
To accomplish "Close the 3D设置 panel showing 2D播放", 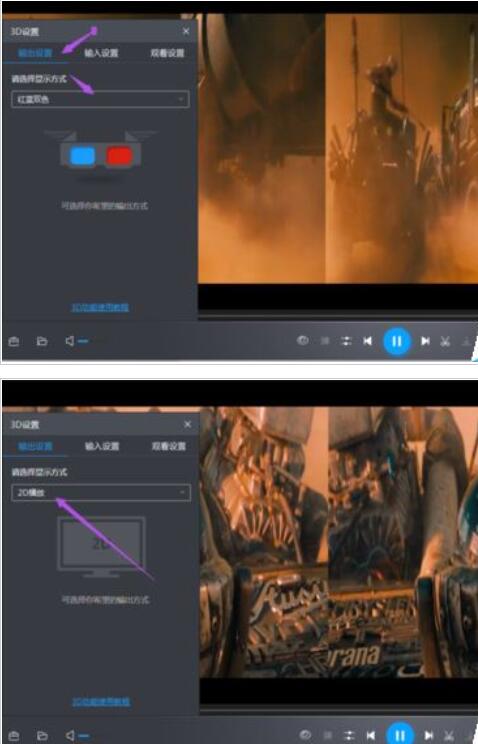I will click(x=187, y=424).
